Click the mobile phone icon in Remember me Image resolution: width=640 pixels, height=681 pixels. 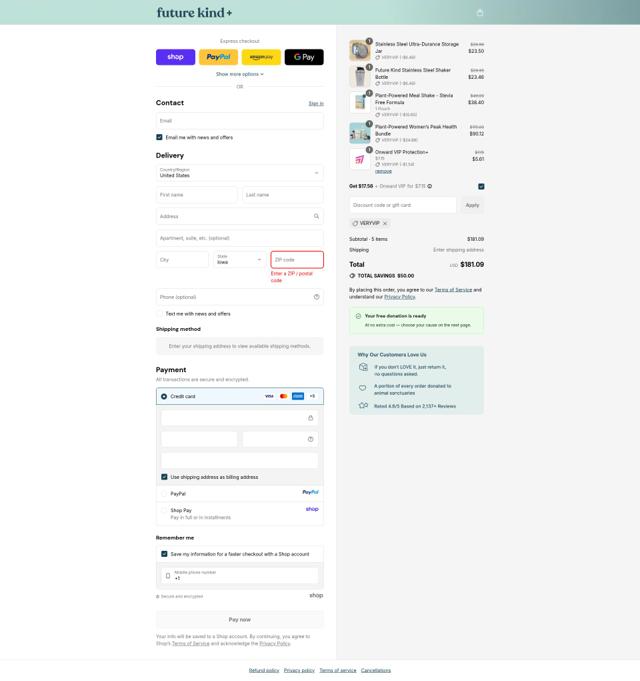pyautogui.click(x=168, y=576)
